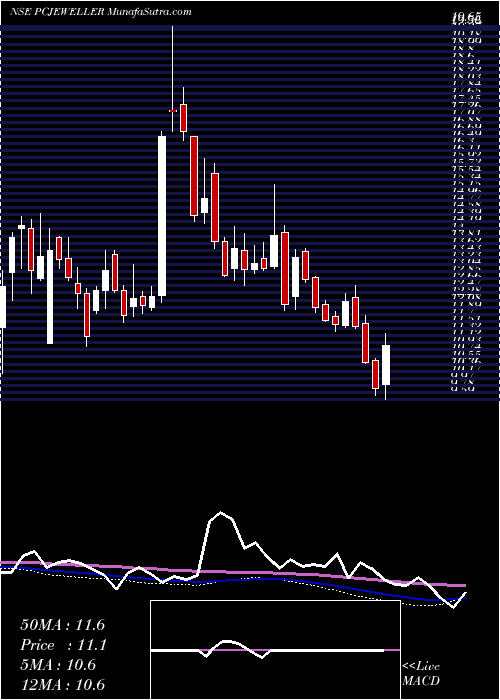
Task: Click the 12MA : 10.6 label
Action: (x=62, y=685)
